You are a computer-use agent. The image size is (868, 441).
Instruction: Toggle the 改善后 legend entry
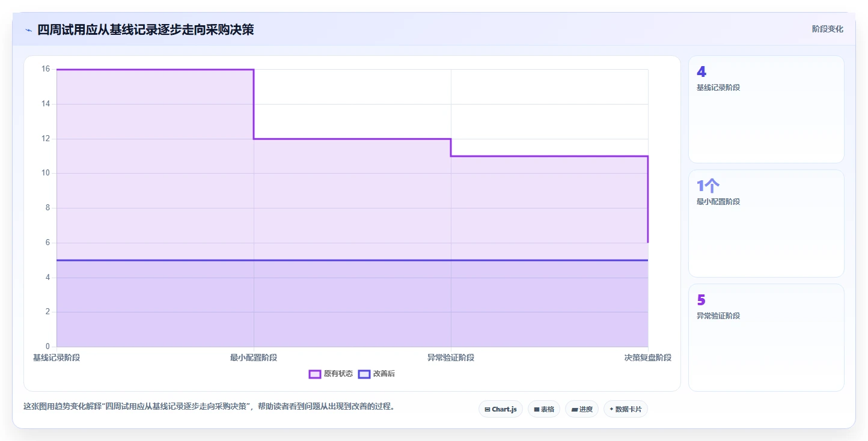tap(376, 374)
